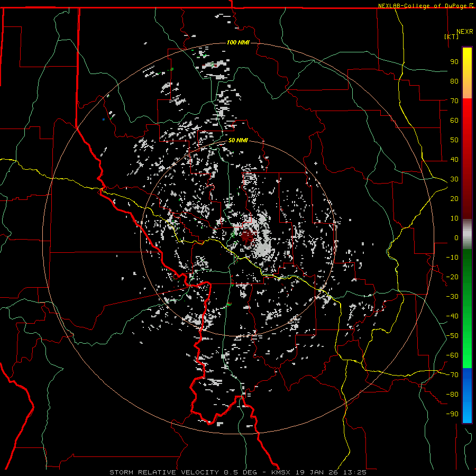Click the 40 value on velocity scale

(454, 159)
